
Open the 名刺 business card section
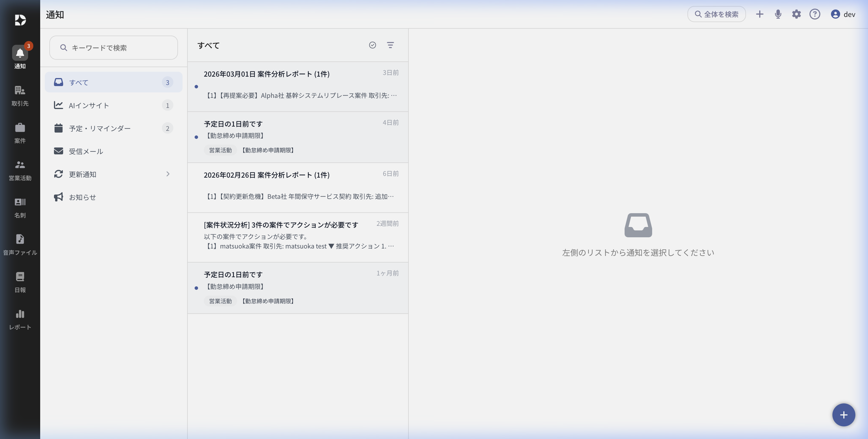pos(20,207)
